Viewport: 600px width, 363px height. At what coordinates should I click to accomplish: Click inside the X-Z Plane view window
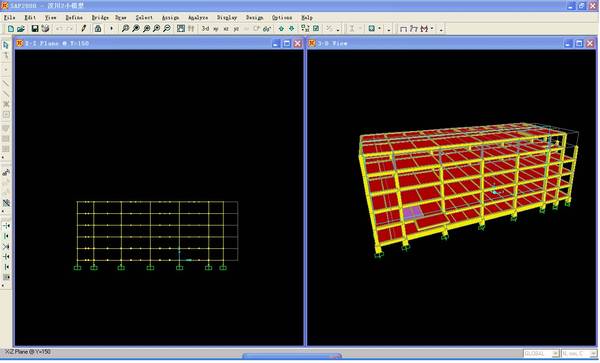159,197
